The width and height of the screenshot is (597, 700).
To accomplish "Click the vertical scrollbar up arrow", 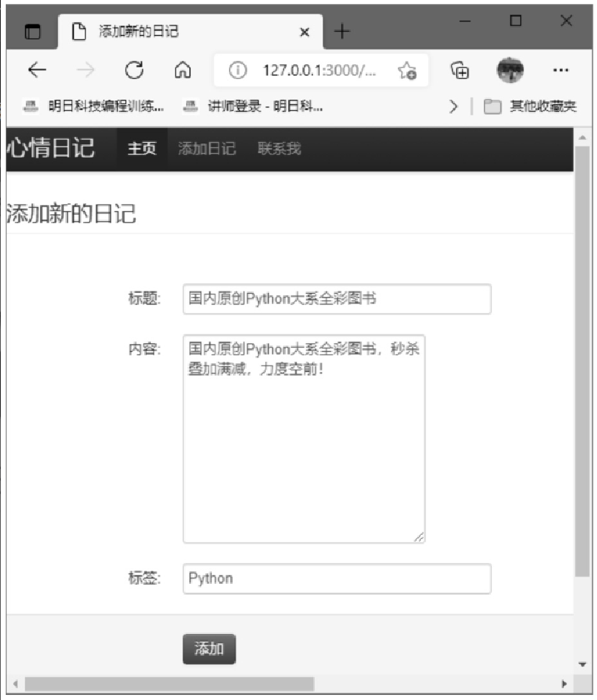I will (x=582, y=138).
